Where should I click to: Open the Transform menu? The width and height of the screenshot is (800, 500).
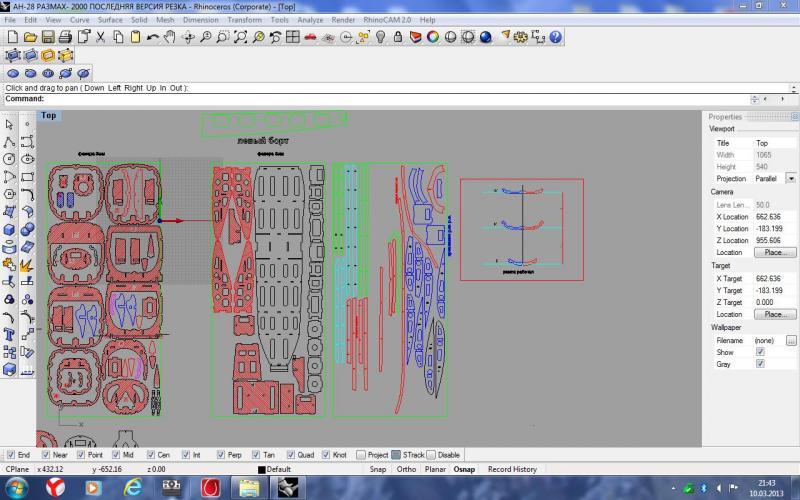(x=244, y=20)
